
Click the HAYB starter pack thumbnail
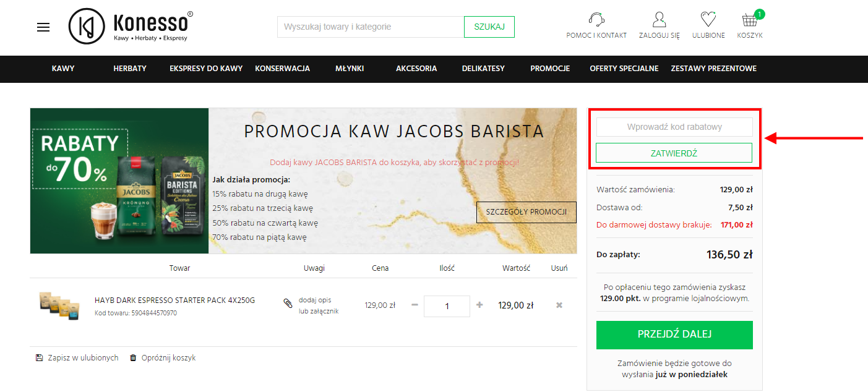click(59, 305)
